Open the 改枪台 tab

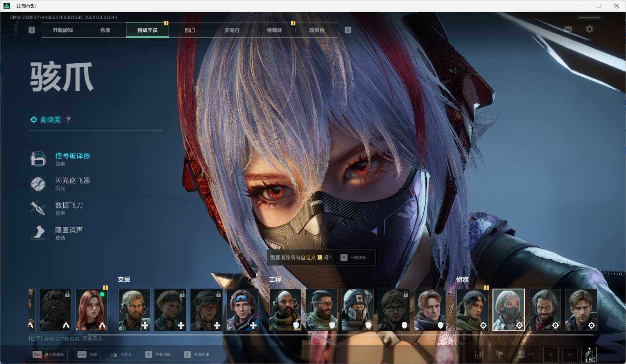[317, 30]
